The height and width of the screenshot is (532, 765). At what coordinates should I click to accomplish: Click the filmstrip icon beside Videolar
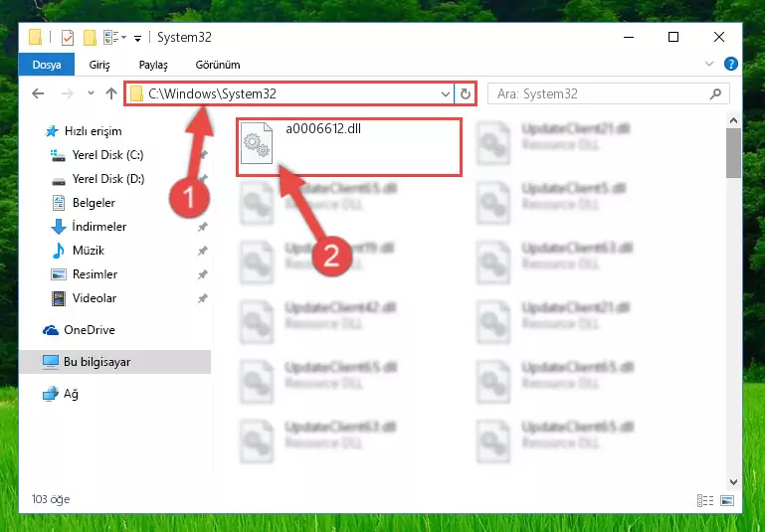[59, 298]
